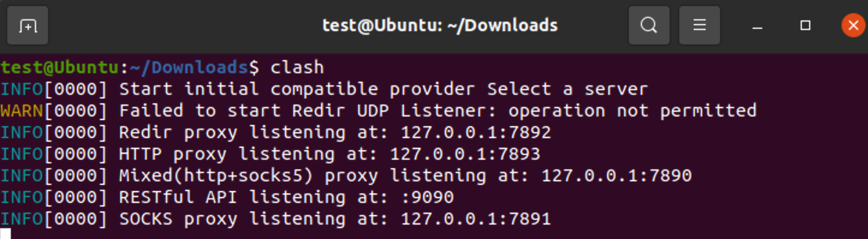868x239 pixels.
Task: Click the ~/Downloads path in prompt
Action: 189,67
